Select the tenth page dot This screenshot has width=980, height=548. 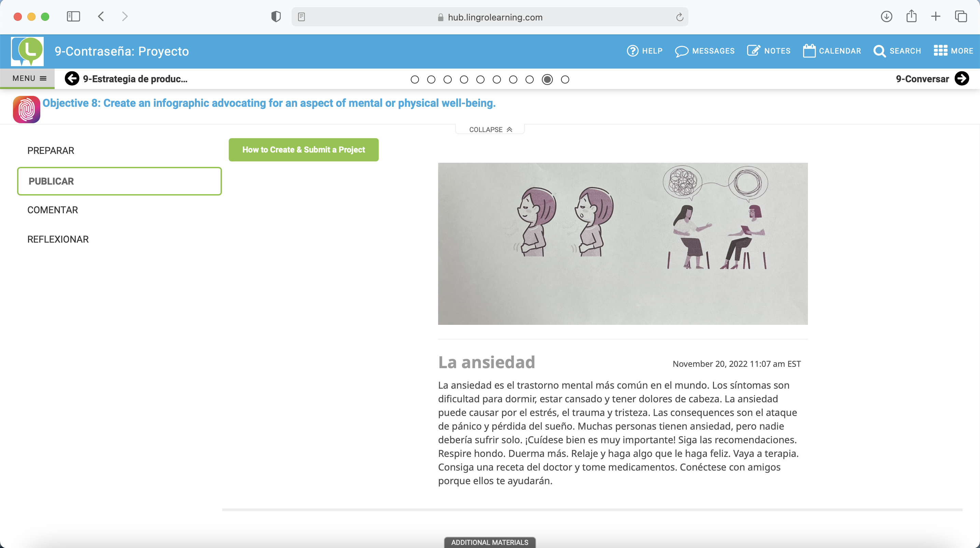point(565,80)
